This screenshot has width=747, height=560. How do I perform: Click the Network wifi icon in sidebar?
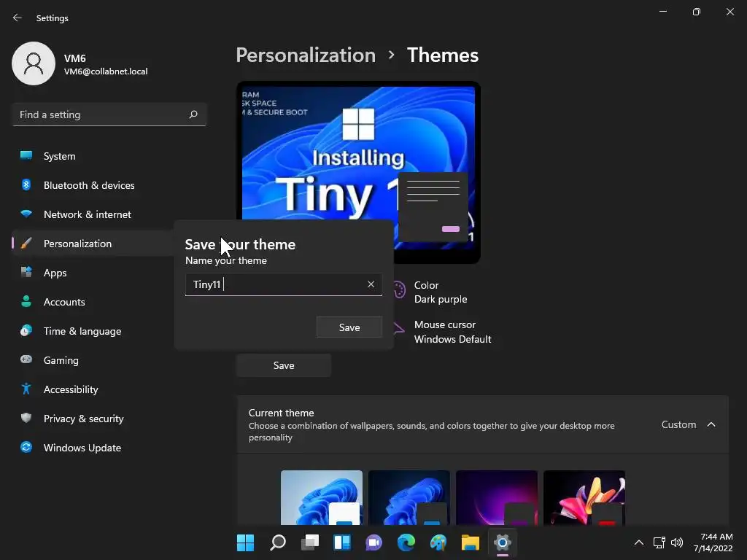tap(26, 214)
